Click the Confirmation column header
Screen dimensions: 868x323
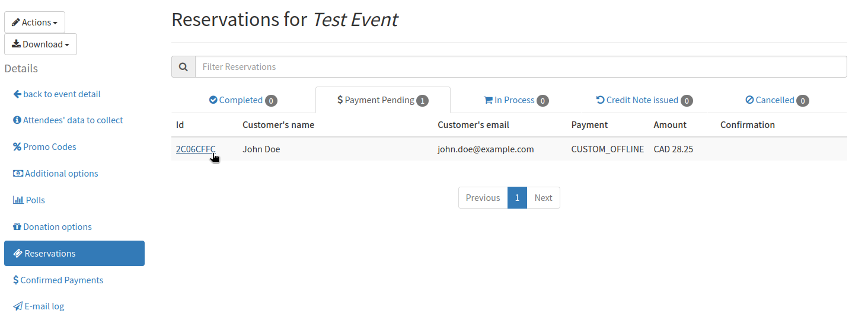[x=748, y=124]
